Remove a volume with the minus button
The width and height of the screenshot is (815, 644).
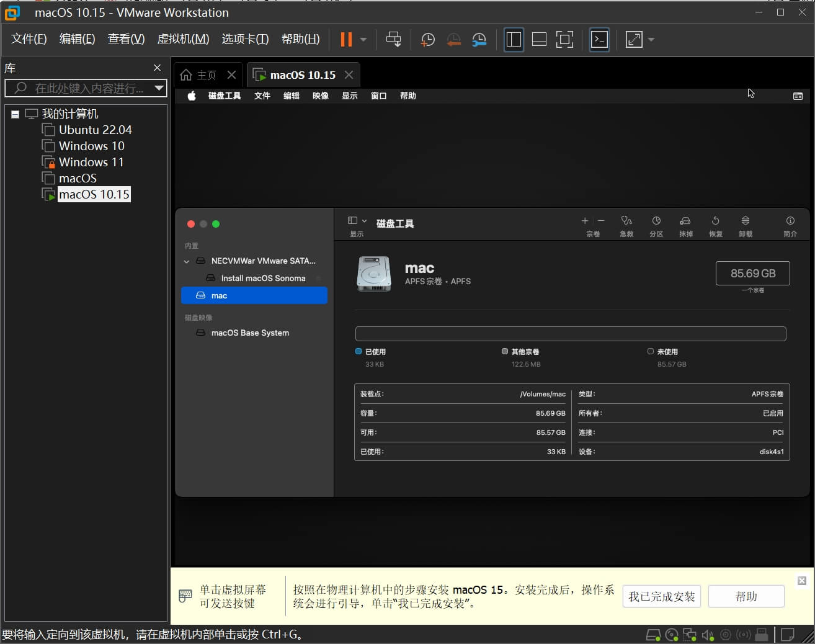coord(601,221)
